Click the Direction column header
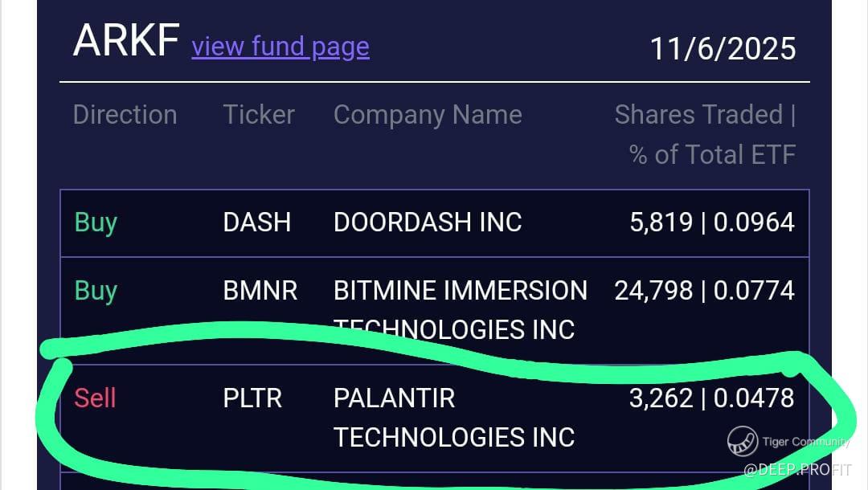 (125, 114)
